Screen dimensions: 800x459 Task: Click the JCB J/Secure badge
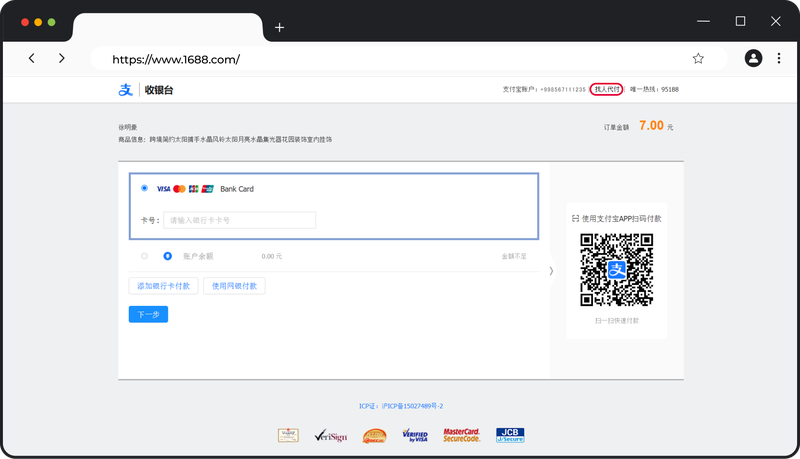click(x=510, y=435)
